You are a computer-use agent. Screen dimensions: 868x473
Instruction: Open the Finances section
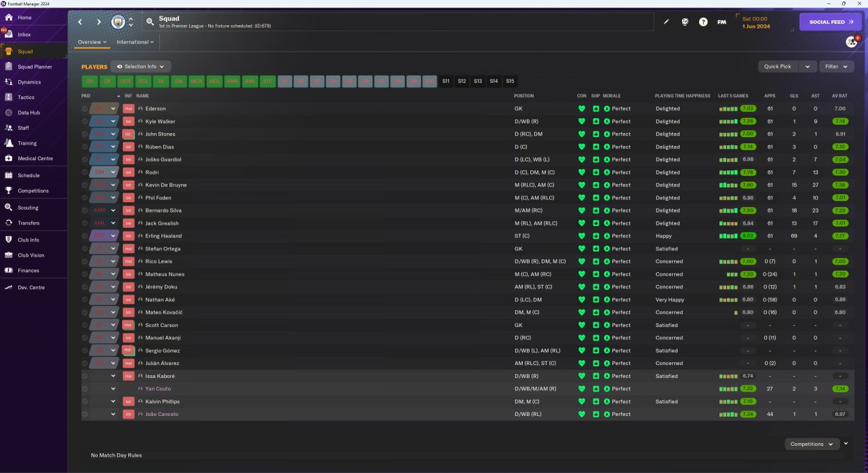[x=28, y=270]
